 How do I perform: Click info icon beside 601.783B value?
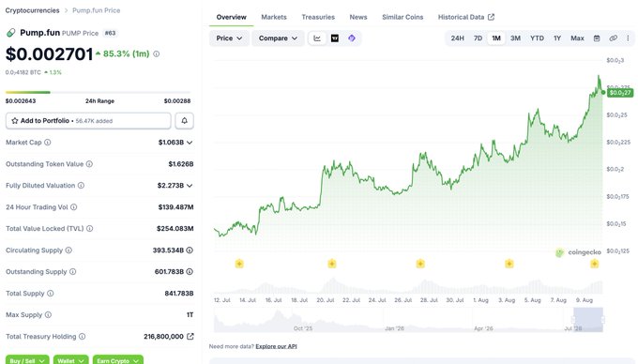tap(190, 272)
